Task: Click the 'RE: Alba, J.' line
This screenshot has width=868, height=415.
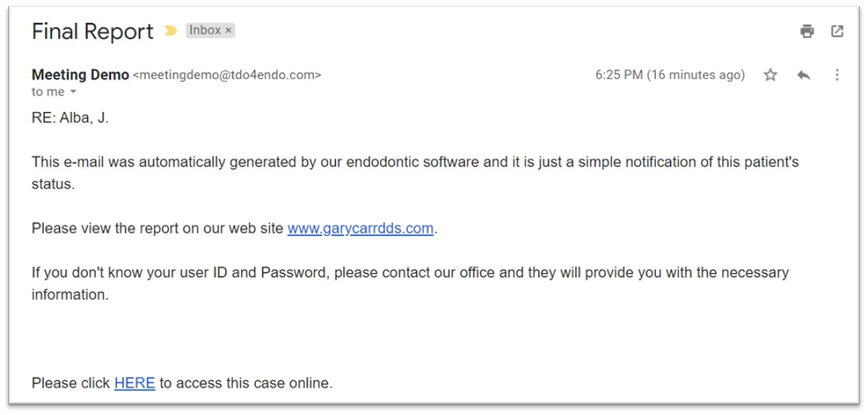Action: [x=70, y=118]
